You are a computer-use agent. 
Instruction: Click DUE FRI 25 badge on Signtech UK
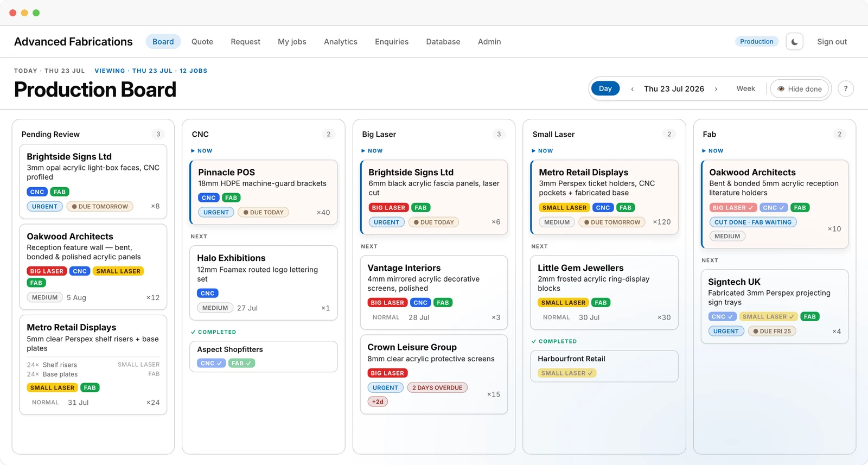[x=772, y=332]
